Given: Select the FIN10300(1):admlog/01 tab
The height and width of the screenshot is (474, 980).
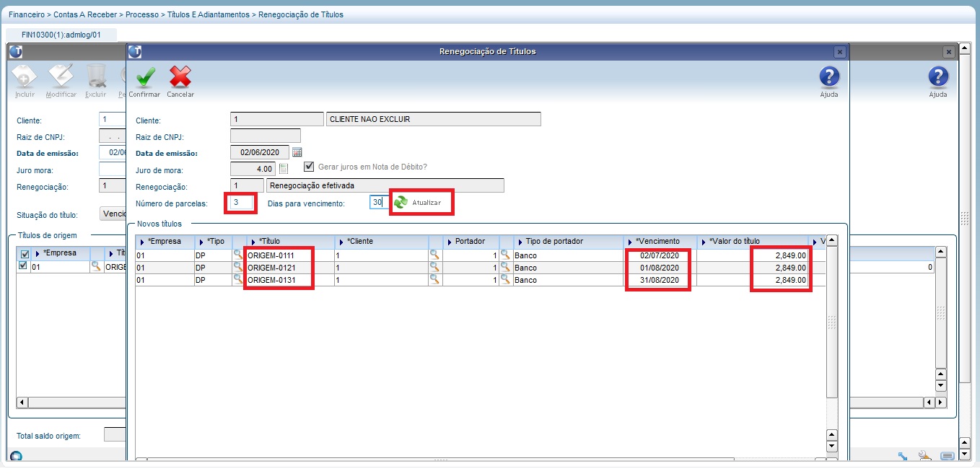Looking at the screenshot, I should pos(61,35).
